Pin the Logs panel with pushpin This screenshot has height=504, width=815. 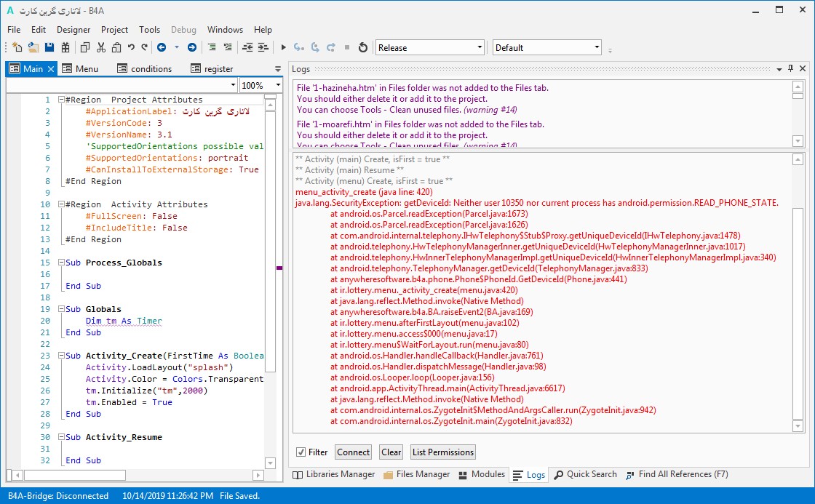[x=790, y=68]
